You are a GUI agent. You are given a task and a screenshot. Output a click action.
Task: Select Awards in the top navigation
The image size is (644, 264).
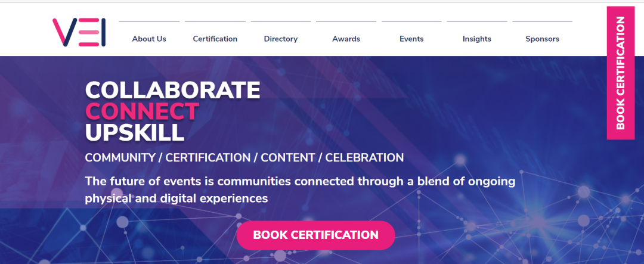coord(346,39)
